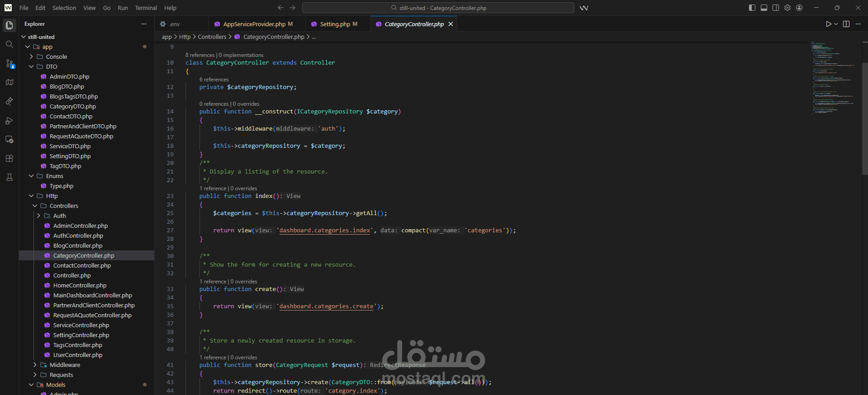
Task: Follow 'dashboard.categories.create' view link
Action: click(327, 306)
